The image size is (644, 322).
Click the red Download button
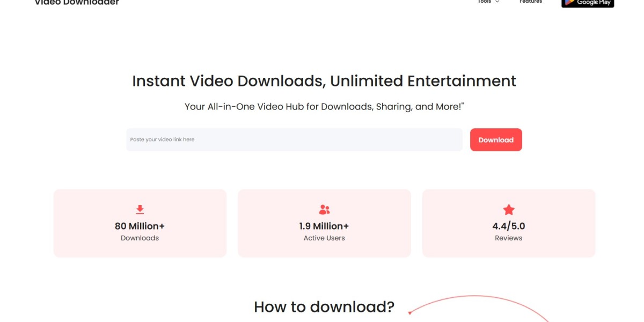point(496,140)
